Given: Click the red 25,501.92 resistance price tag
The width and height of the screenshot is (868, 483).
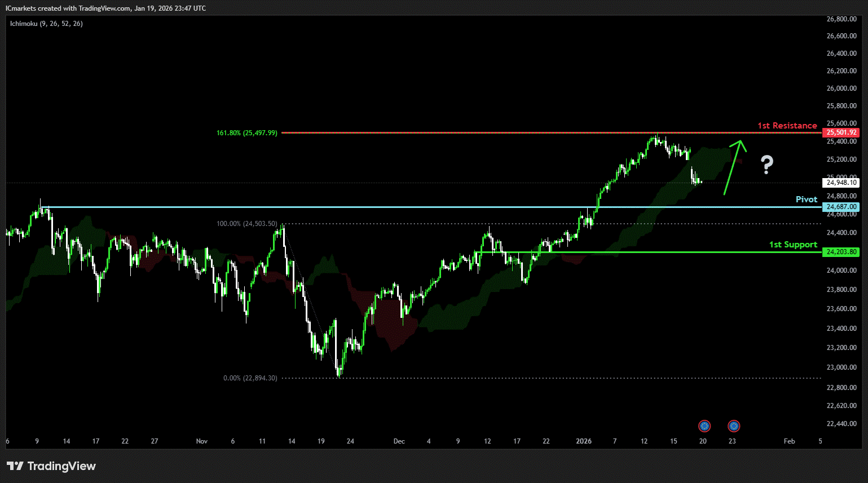Looking at the screenshot, I should click(x=841, y=133).
